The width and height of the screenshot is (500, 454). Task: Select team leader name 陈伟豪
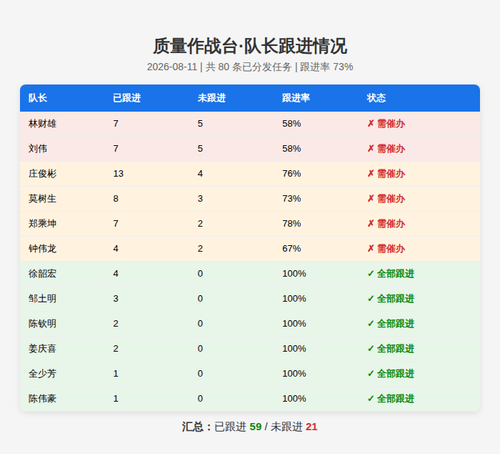(x=42, y=399)
